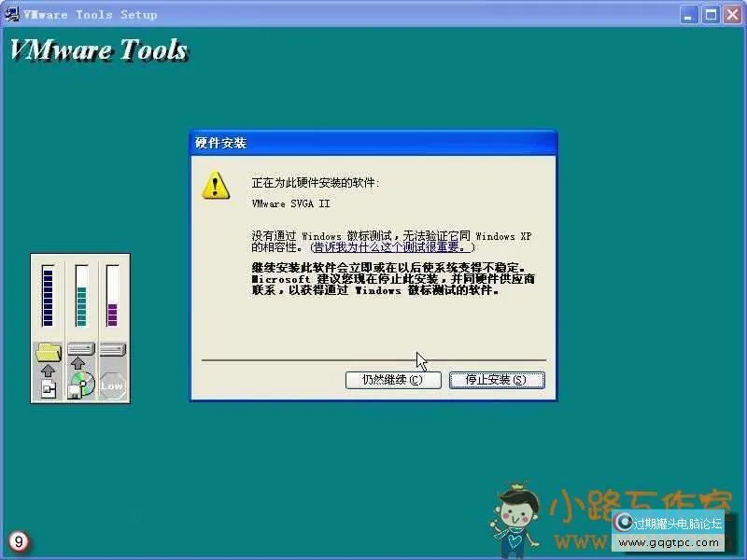Click the purple progress gauge on the right
Viewport: 747px width, 560px height.
coord(112,312)
